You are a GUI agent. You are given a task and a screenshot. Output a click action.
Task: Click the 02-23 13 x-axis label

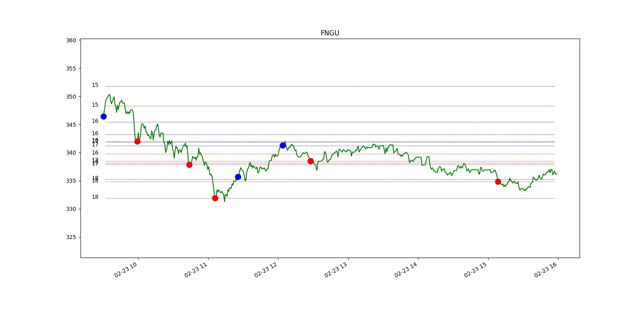click(336, 270)
